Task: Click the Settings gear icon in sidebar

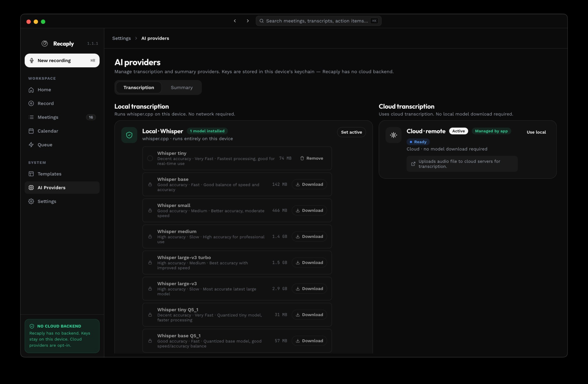Action: coord(31,201)
